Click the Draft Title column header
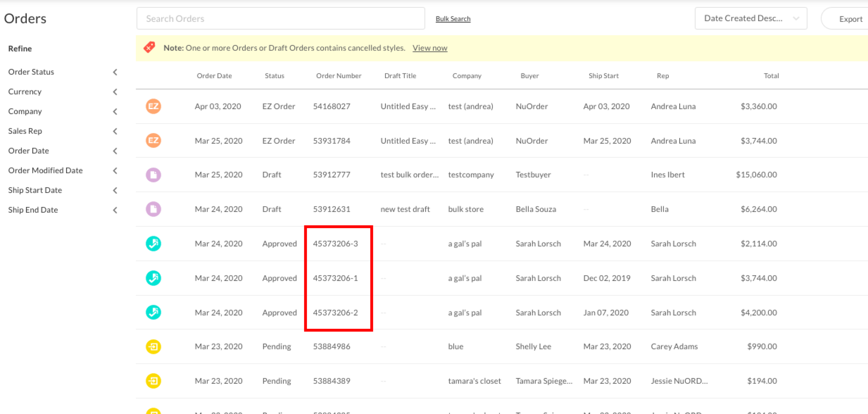The height and width of the screenshot is (414, 868). point(400,76)
